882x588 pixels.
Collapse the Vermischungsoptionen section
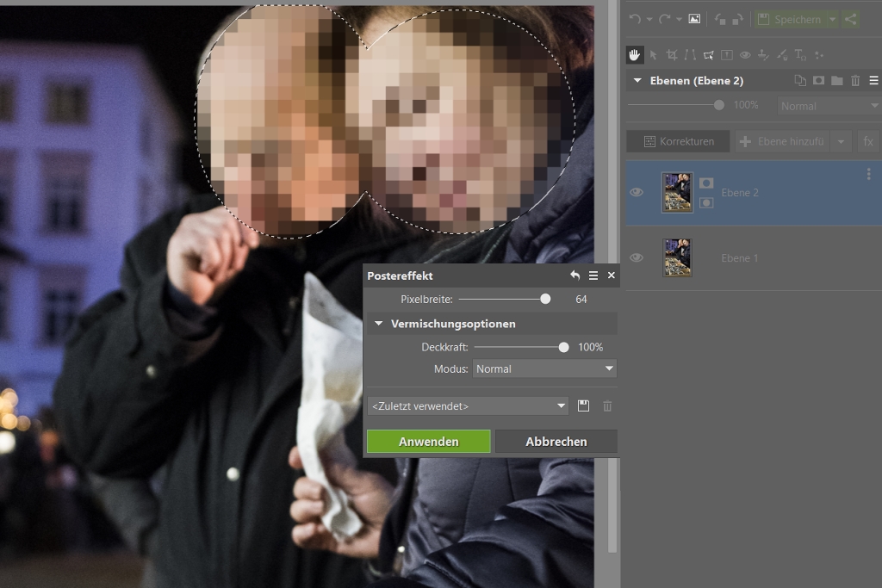(377, 324)
